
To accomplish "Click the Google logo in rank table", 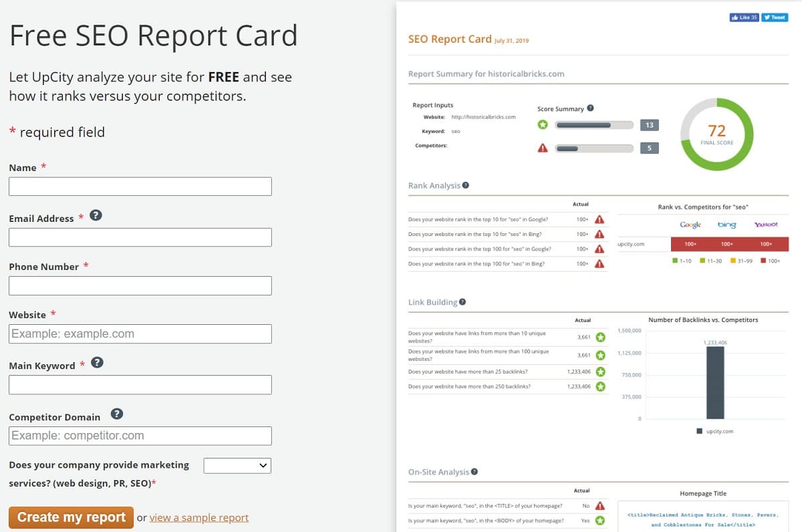I will coord(690,225).
